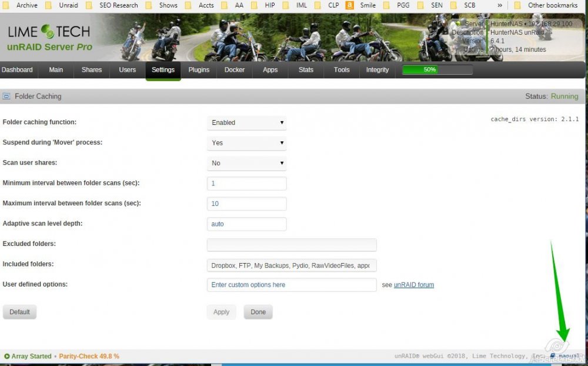Viewport: 588px width, 366px height.
Task: Open the Amazon Smile bookmark
Action: pos(361,5)
